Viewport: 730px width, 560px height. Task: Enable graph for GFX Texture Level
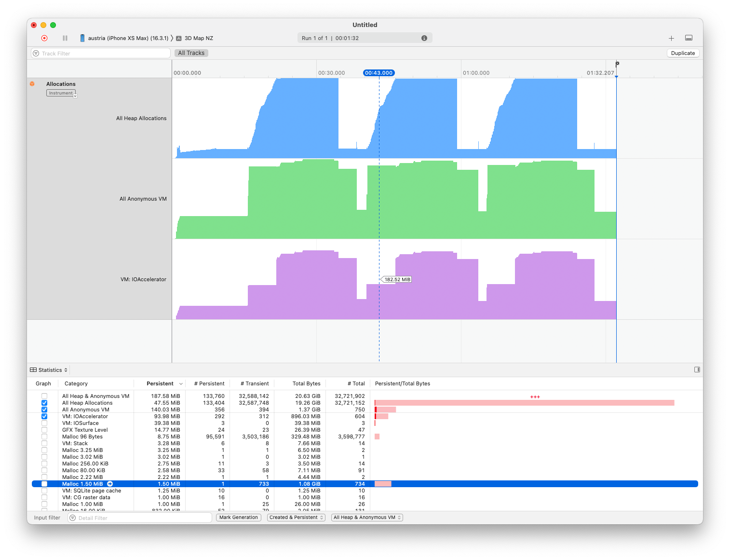[x=44, y=430]
